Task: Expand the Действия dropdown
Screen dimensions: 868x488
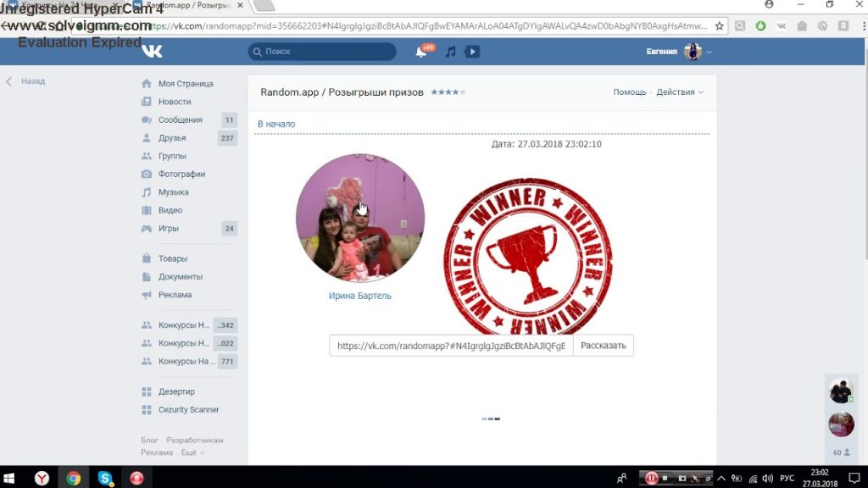Action: click(x=679, y=92)
